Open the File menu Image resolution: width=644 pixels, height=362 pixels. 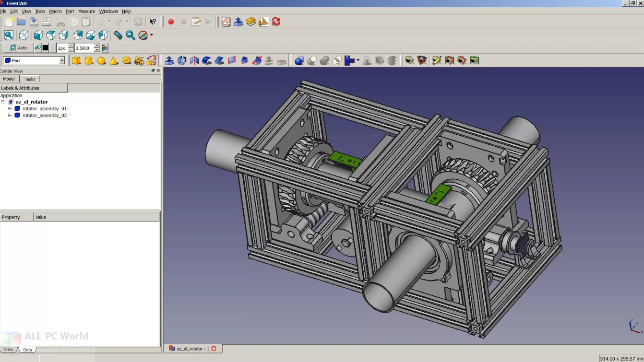click(3, 11)
